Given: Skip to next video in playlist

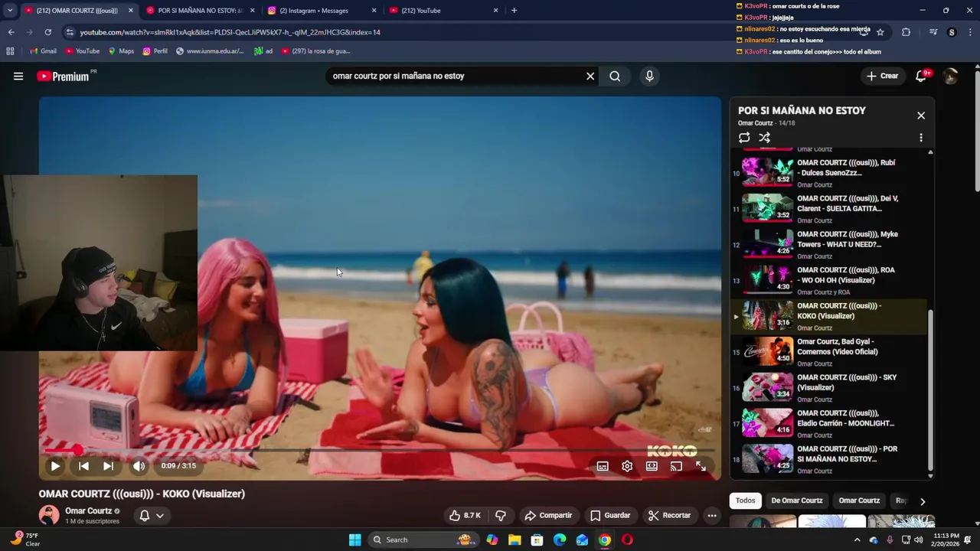Looking at the screenshot, I should (108, 465).
